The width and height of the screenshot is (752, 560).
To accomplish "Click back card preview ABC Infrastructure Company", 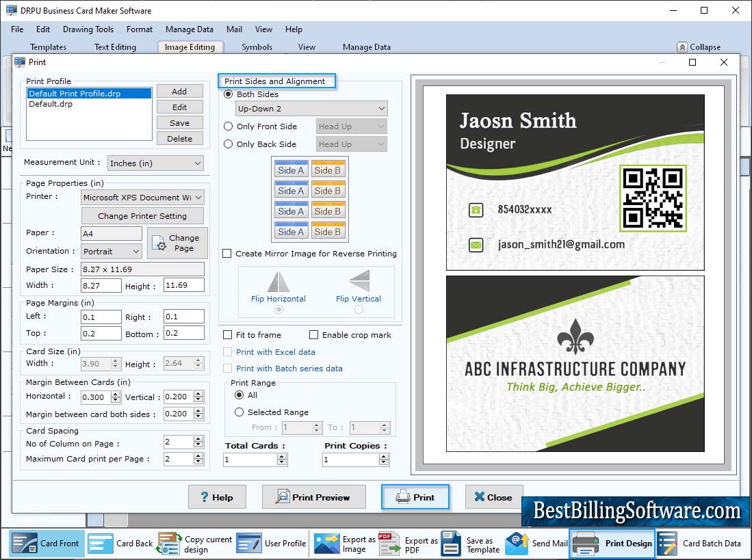I will pyautogui.click(x=575, y=364).
